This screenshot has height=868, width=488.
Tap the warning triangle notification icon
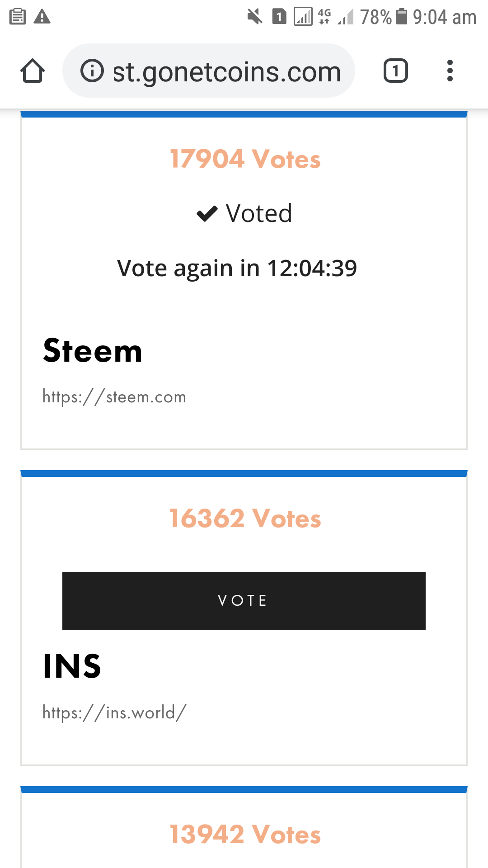42,17
